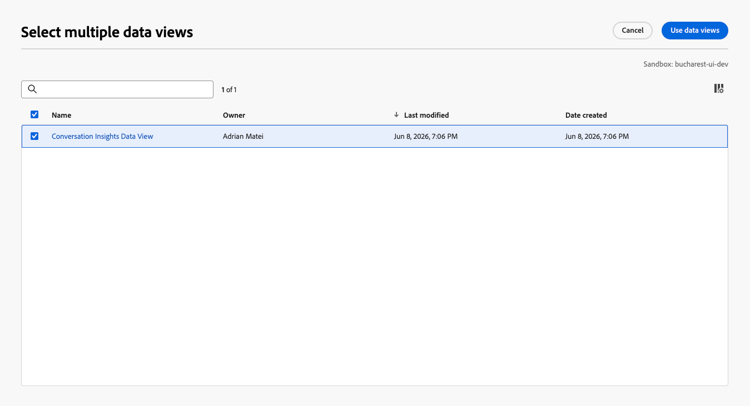Viewport: 750px width, 406px height.
Task: Click the 'Select multiple data views' title
Action: click(107, 32)
